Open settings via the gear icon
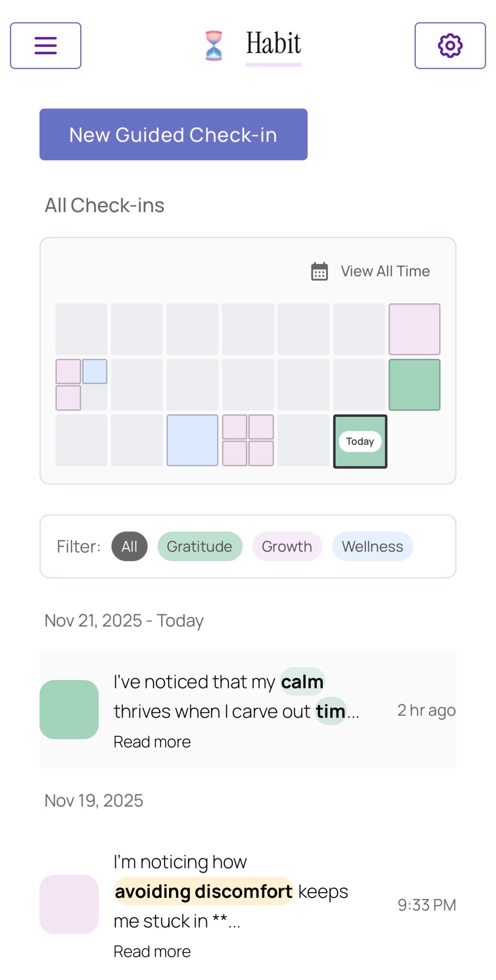The height and width of the screenshot is (980, 496). click(450, 45)
